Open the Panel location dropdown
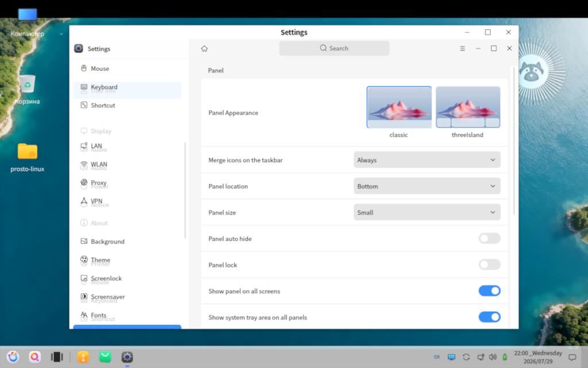Viewport: 588px width, 368px height. point(427,186)
